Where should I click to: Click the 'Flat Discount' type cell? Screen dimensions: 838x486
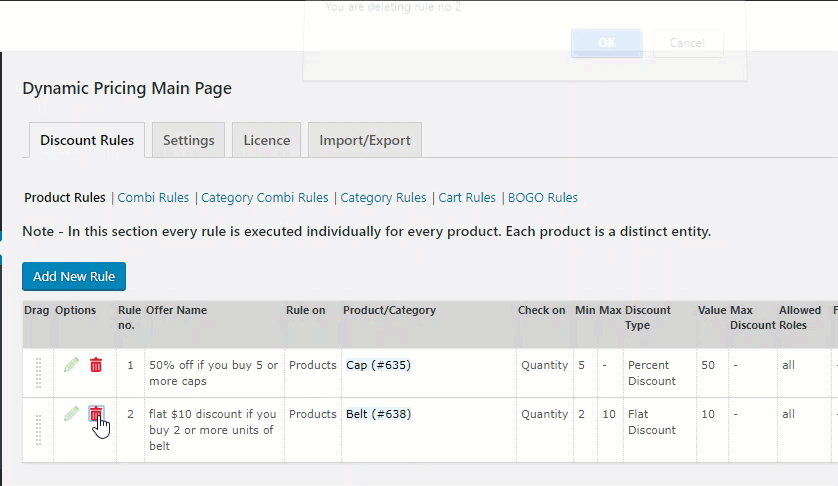pyautogui.click(x=651, y=422)
